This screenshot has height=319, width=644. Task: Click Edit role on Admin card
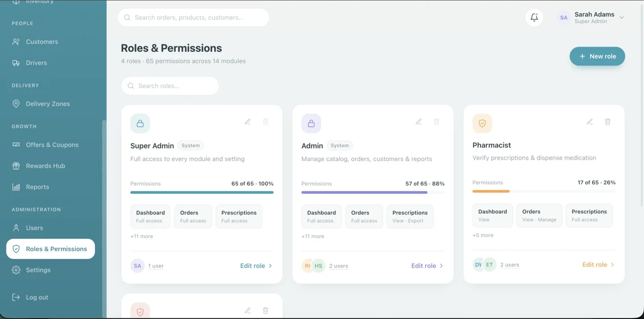[427, 266]
